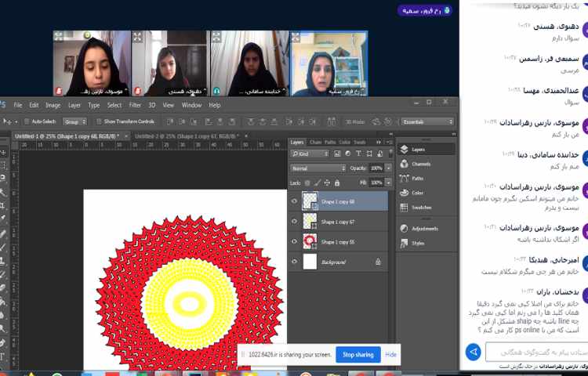
Task: Open the Image menu
Action: 53,105
